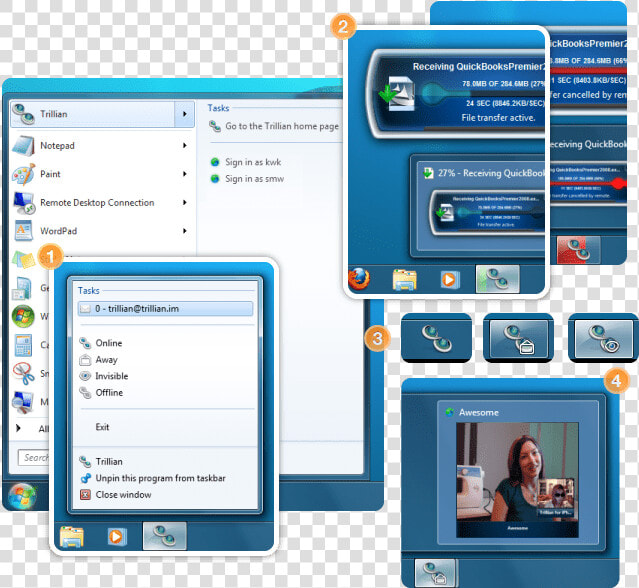Click the red Trillian cancelled-transfer taskbar button
This screenshot has height=588, width=639.
pos(578,250)
